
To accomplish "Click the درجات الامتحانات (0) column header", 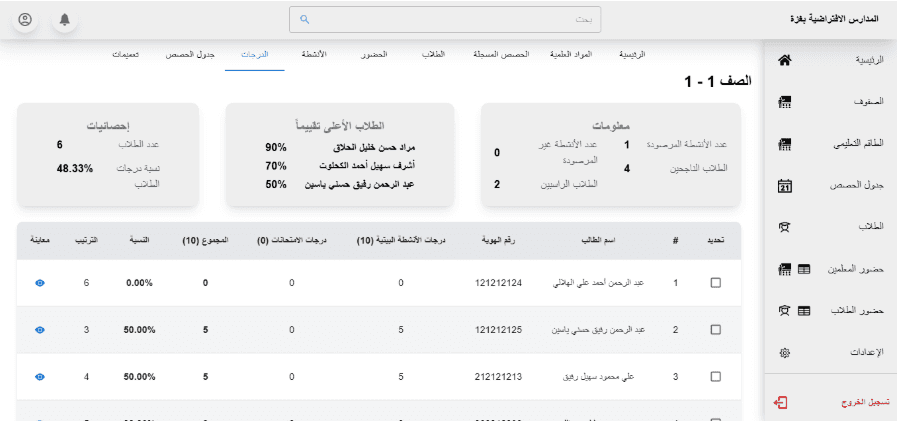I will [x=292, y=241].
